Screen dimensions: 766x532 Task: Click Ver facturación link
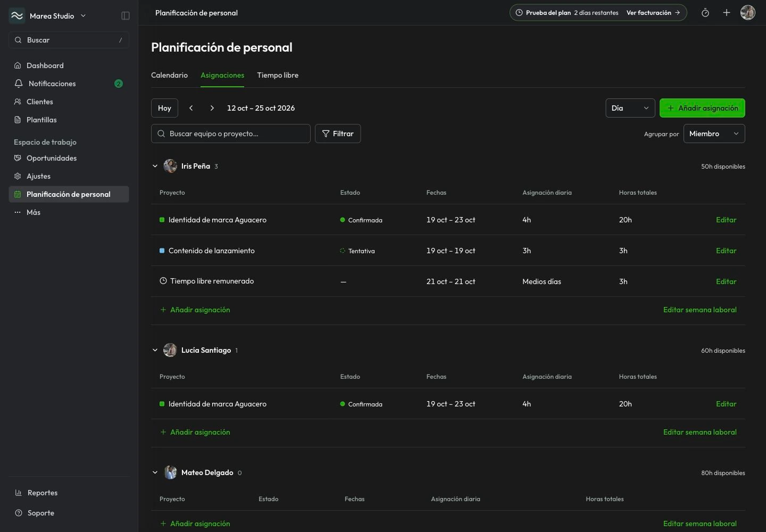pos(653,13)
